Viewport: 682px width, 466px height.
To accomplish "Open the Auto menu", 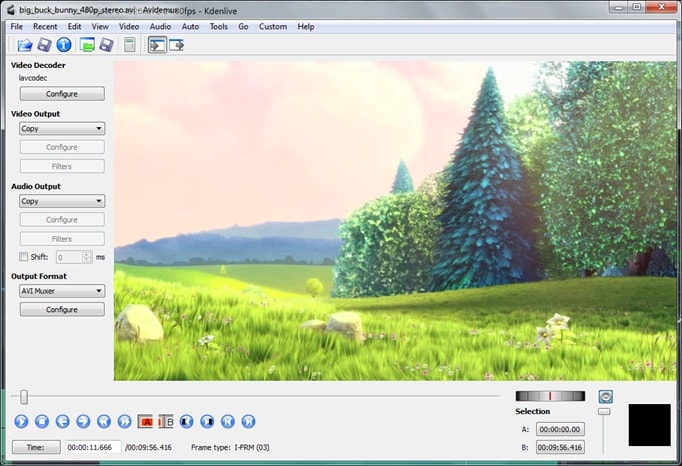I will click(190, 27).
